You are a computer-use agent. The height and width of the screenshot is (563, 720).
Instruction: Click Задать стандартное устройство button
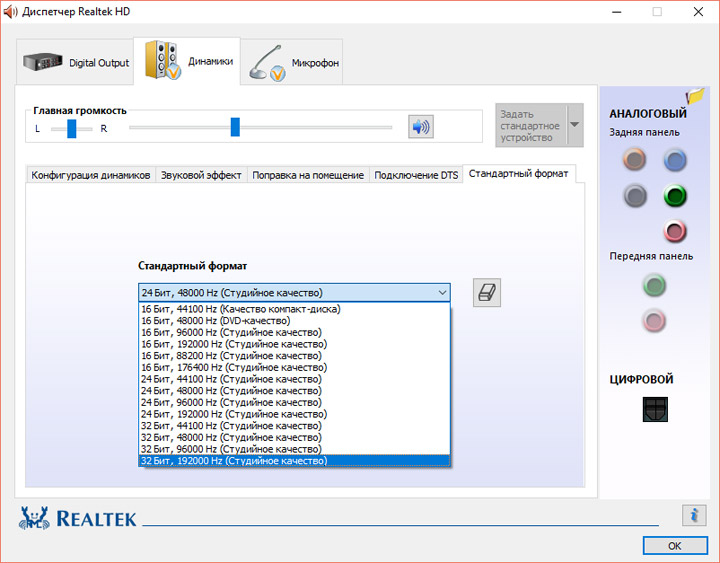pyautogui.click(x=531, y=125)
